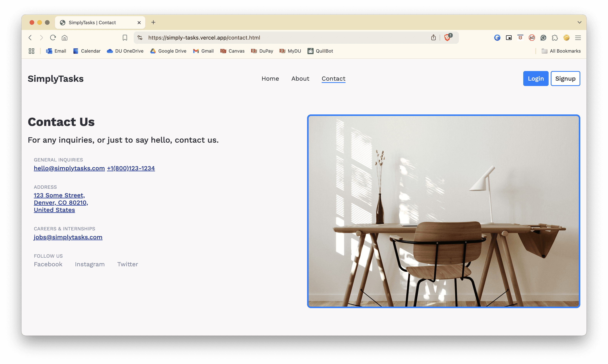Select Contact in site menu
Image resolution: width=608 pixels, height=364 pixels.
click(333, 79)
